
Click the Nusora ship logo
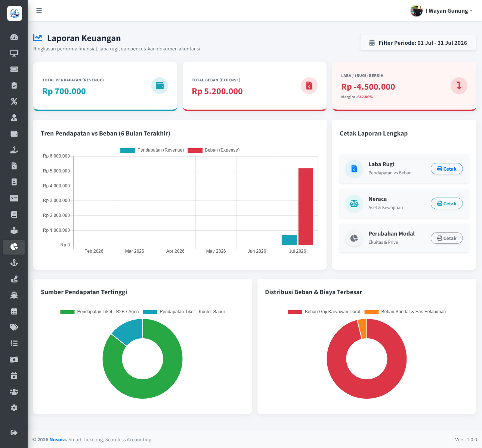14,13
